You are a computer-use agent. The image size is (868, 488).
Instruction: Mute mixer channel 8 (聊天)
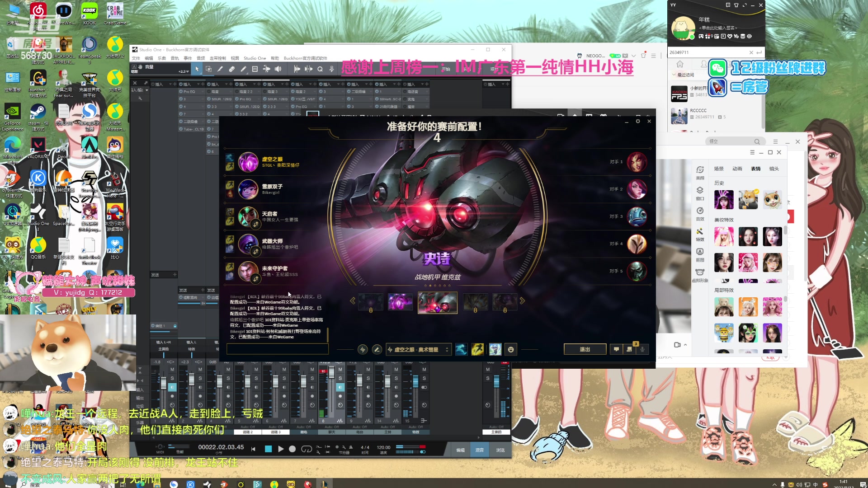pyautogui.click(x=340, y=370)
